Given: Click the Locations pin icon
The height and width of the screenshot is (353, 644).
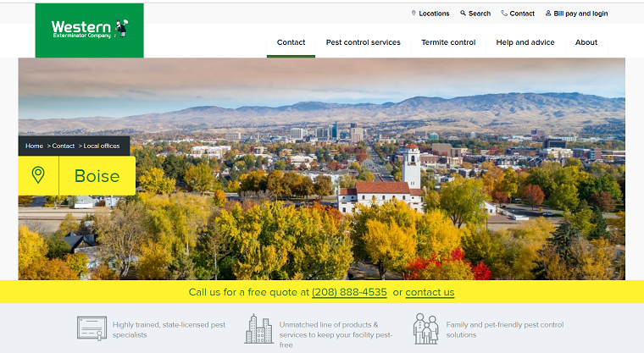Looking at the screenshot, I should [x=414, y=14].
